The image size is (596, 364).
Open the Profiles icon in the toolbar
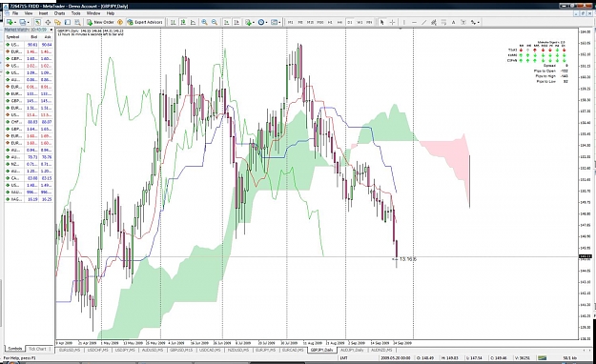[x=23, y=23]
